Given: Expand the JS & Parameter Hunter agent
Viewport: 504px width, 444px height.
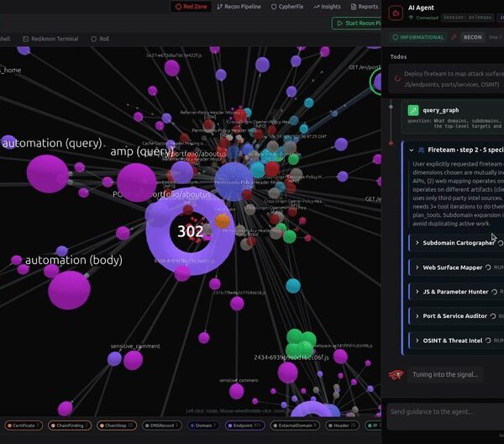Looking at the screenshot, I should pos(417,292).
